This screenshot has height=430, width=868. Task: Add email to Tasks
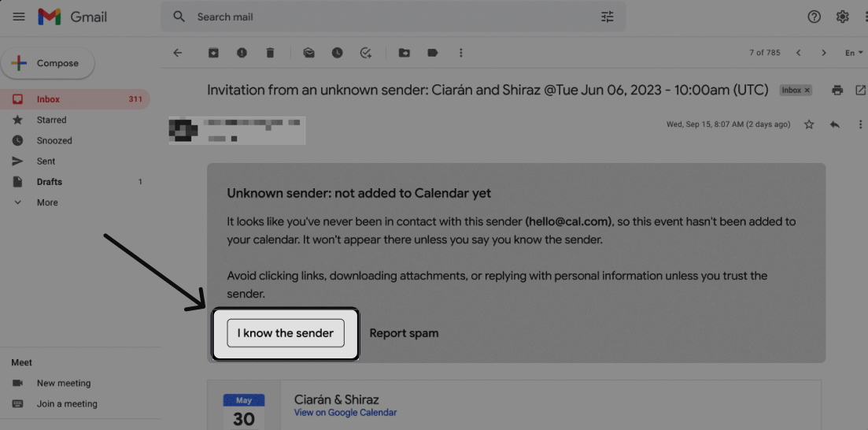pos(366,53)
